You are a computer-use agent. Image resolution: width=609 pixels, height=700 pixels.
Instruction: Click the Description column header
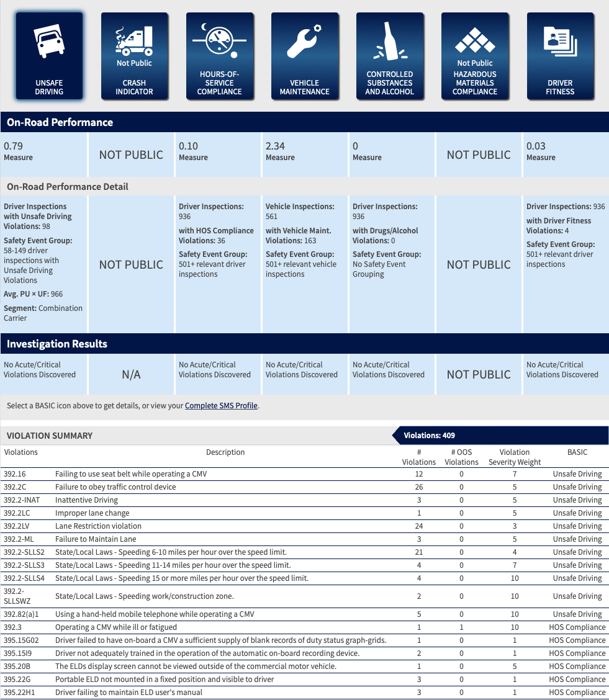coord(225,452)
